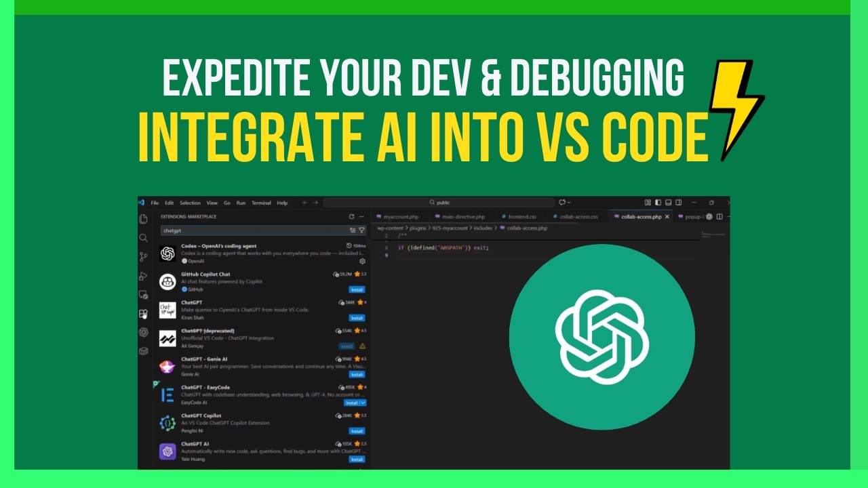Click the command center search box 'public'
This screenshot has height=488, width=868.
click(x=439, y=203)
